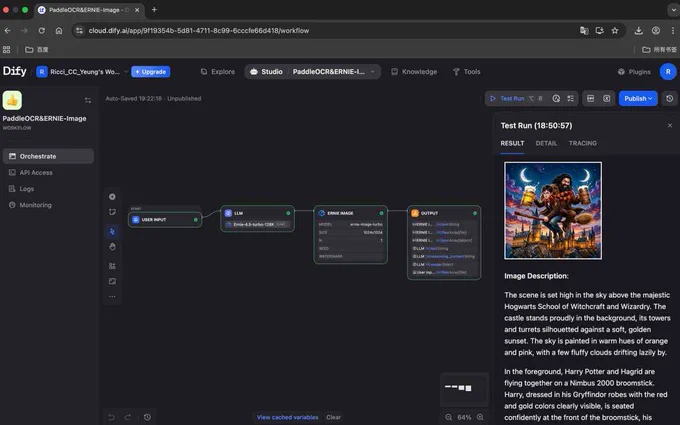
Task: Click the translate page icon in address bar
Action: 584,30
